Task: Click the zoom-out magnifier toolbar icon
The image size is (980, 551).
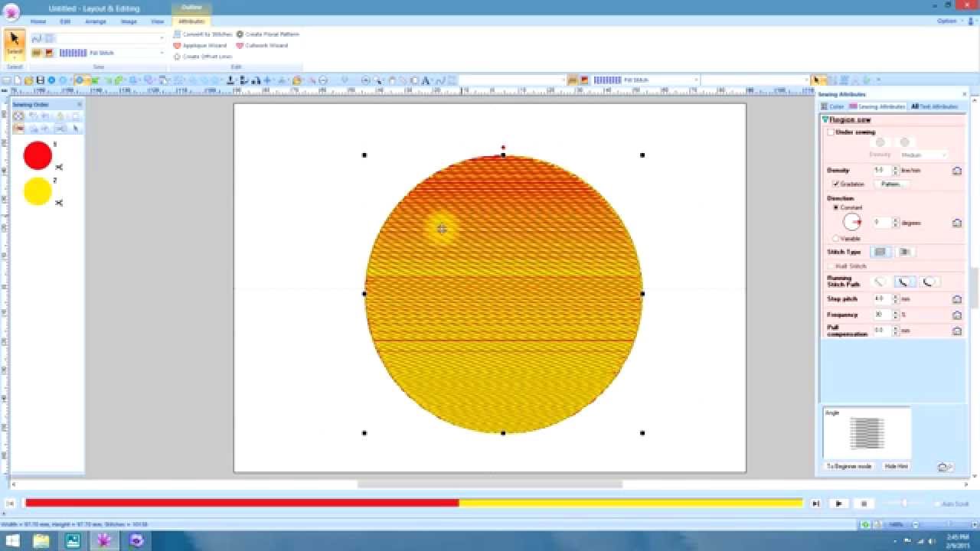Action: coord(322,80)
